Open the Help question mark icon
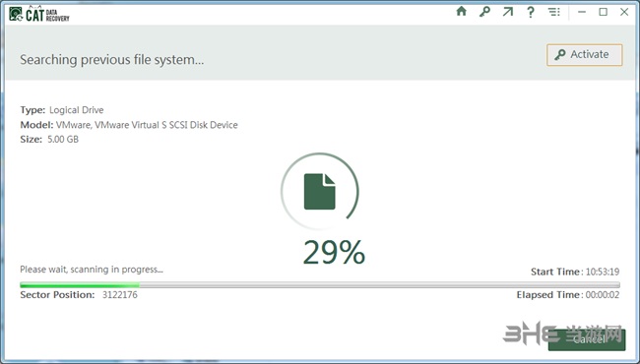 [530, 12]
